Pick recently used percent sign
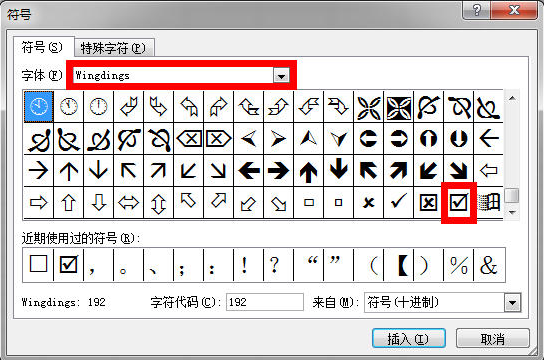This screenshot has width=544, height=360. pyautogui.click(x=459, y=265)
